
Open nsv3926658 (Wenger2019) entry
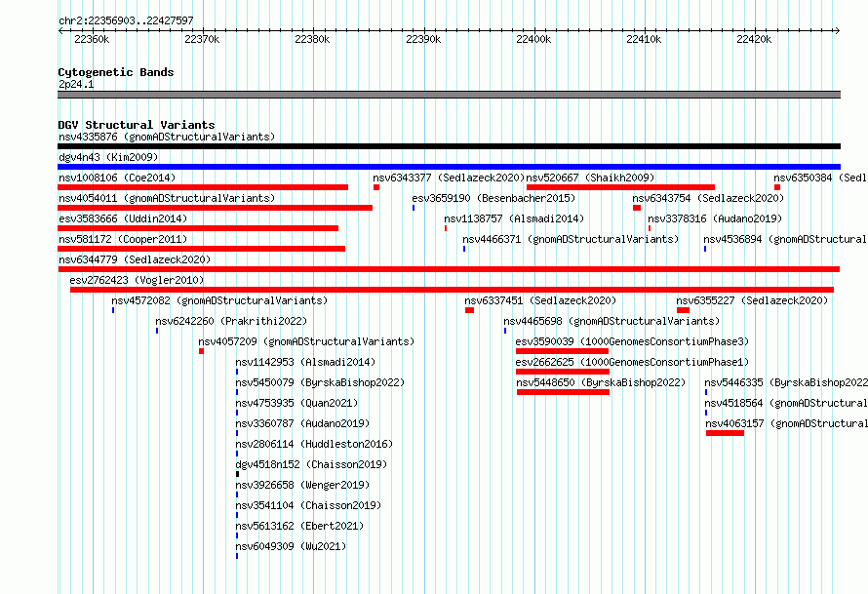(302, 485)
